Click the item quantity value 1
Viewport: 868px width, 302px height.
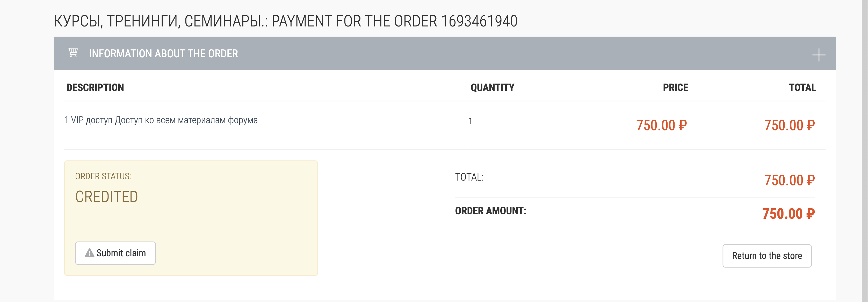coord(470,121)
